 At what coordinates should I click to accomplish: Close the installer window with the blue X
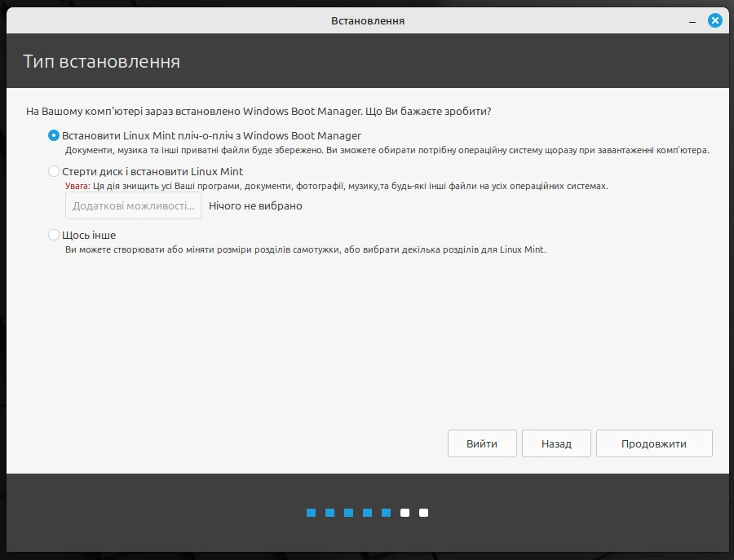coord(714,20)
